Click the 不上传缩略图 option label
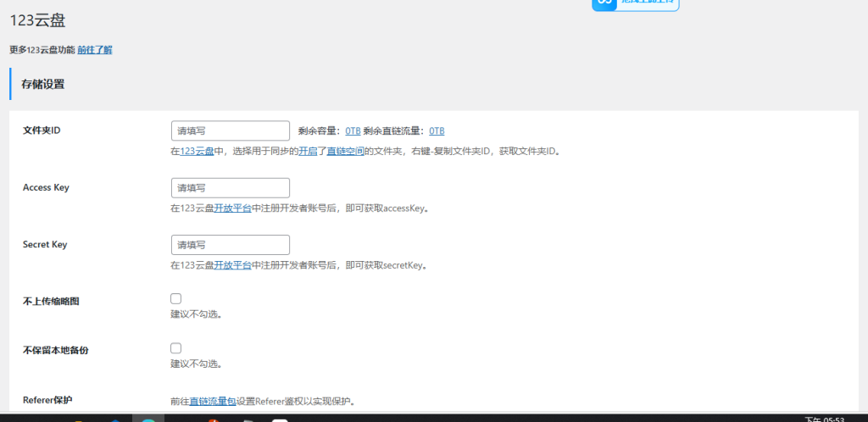 point(51,302)
